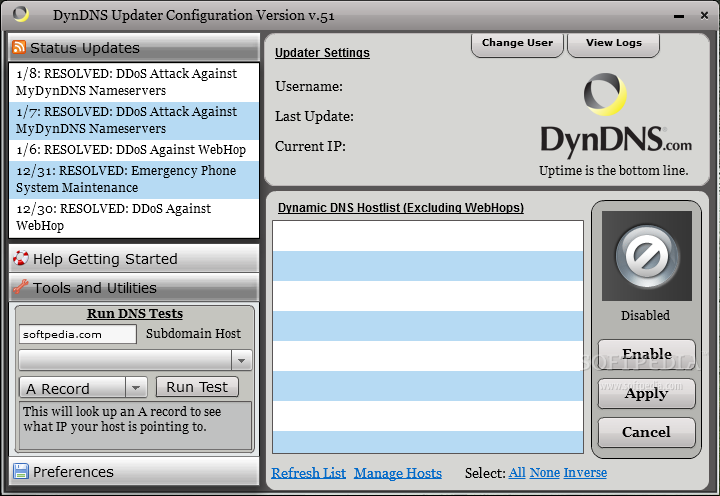
Task: Click the Change User button
Action: 517,44
